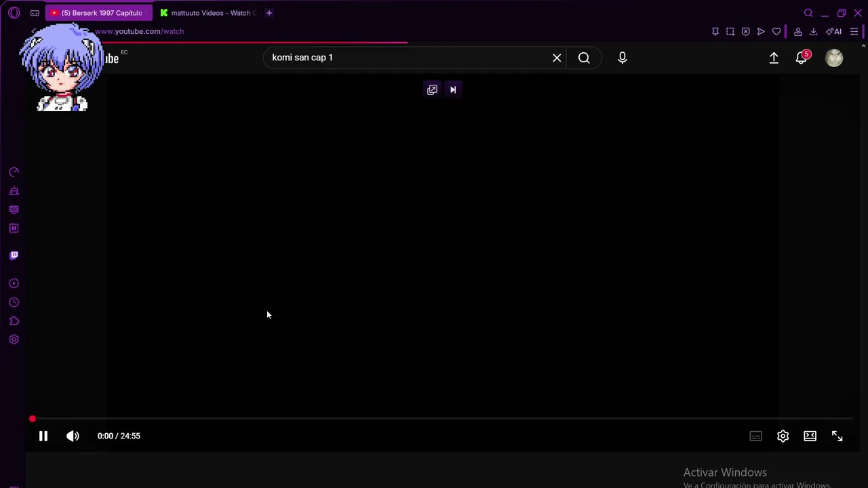The height and width of the screenshot is (488, 868).
Task: Open a new tab with plus button
Action: point(269,13)
